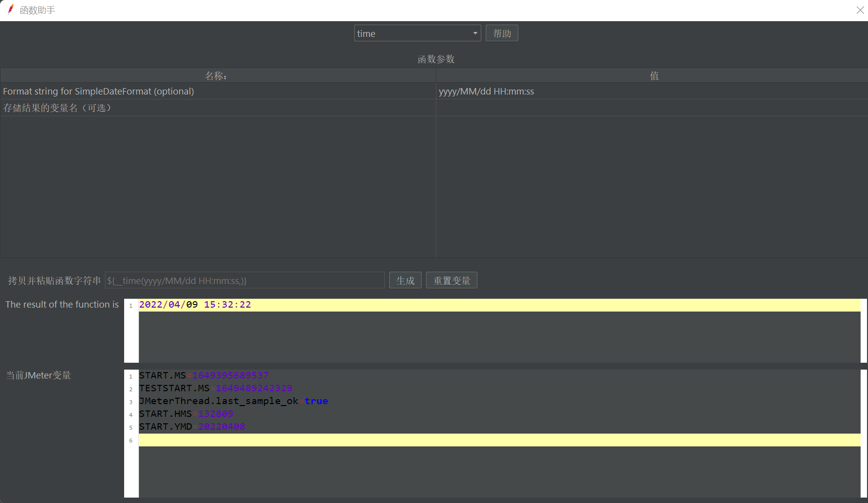868x503 pixels.
Task: Click the result line 2022/04/09 15:32:22
Action: click(x=500, y=305)
